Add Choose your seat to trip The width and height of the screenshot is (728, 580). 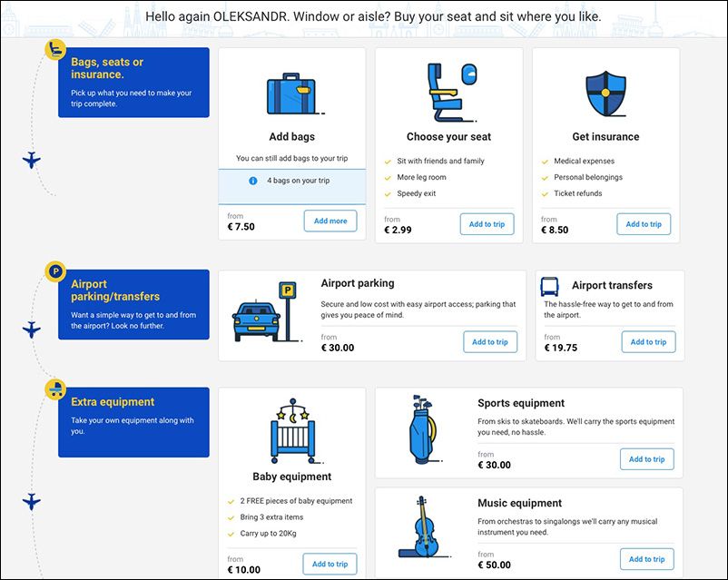pyautogui.click(x=487, y=224)
